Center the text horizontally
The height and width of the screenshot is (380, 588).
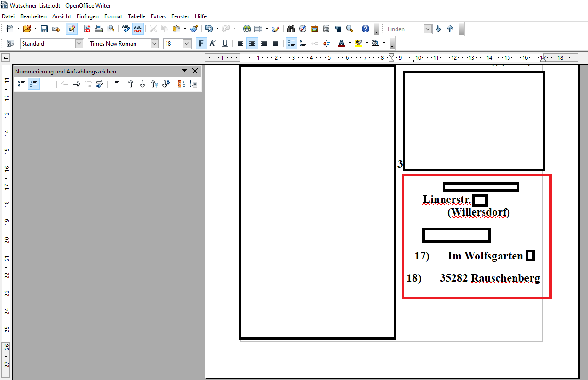(x=252, y=43)
